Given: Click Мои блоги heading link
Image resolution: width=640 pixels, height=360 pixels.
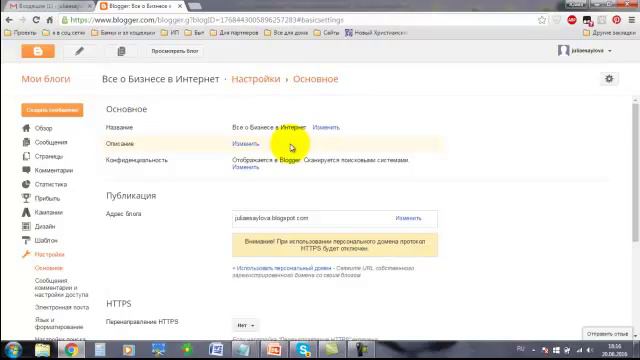Looking at the screenshot, I should click(46, 79).
